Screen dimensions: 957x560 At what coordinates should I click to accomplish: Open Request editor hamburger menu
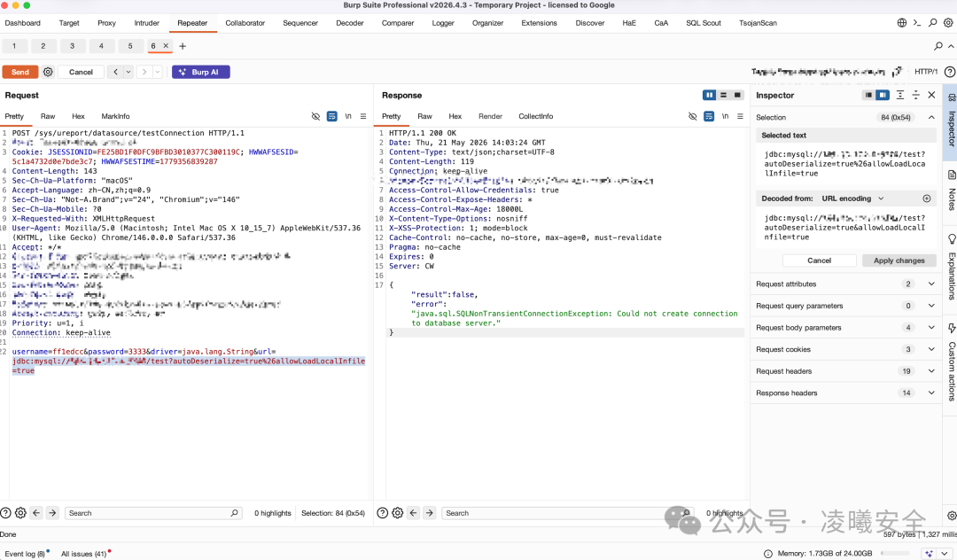(x=363, y=116)
